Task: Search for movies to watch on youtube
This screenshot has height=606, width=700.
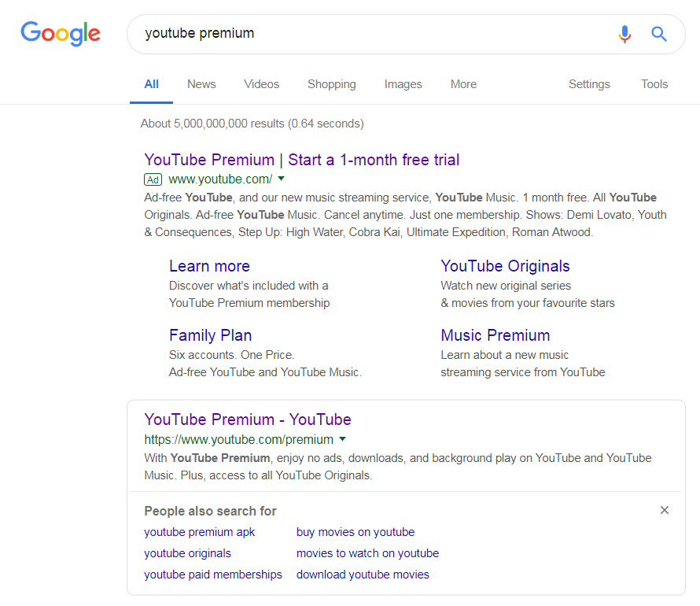Action: point(367,552)
